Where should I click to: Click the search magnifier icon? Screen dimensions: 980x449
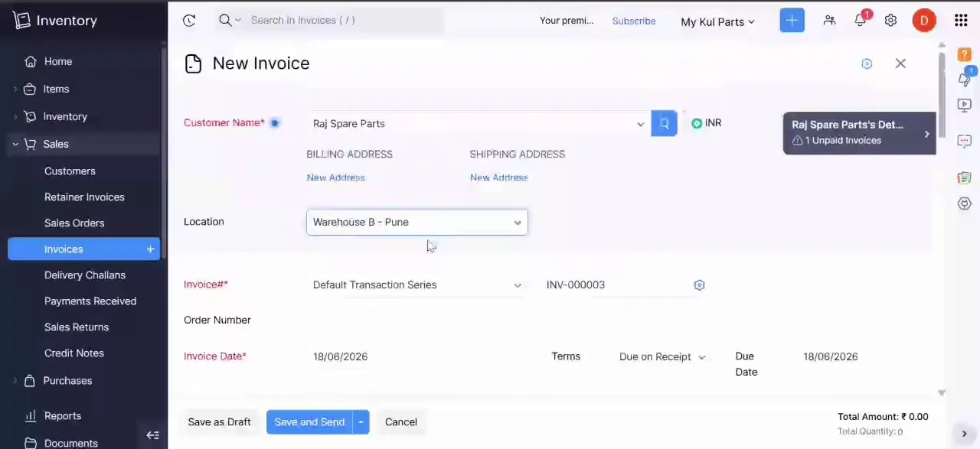[x=225, y=20]
